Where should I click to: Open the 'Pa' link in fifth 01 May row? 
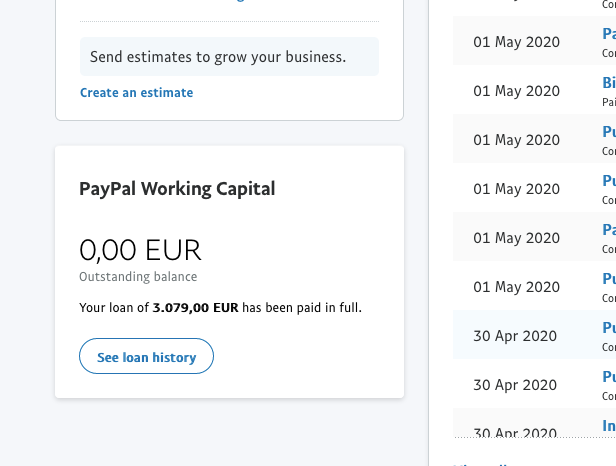point(609,230)
